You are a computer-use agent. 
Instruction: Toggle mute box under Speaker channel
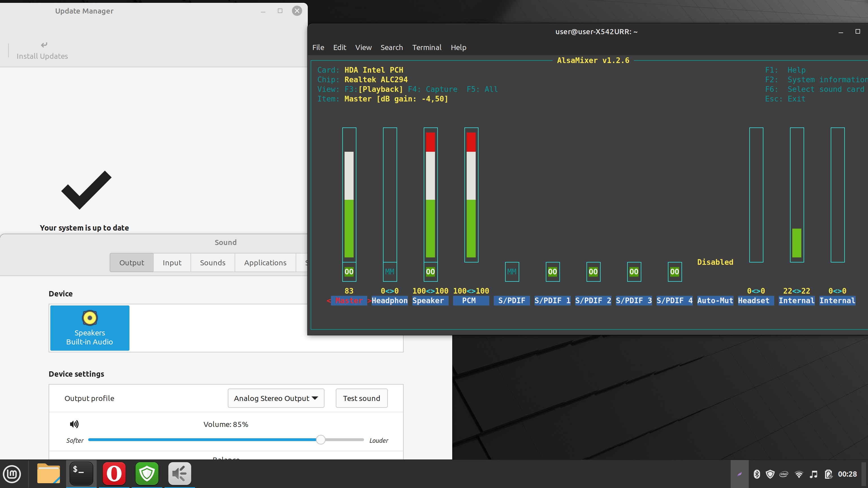pos(431,272)
